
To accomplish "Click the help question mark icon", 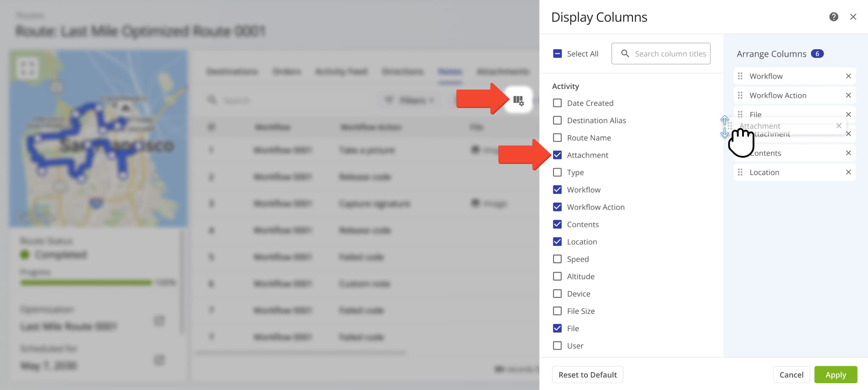I will pyautogui.click(x=833, y=17).
